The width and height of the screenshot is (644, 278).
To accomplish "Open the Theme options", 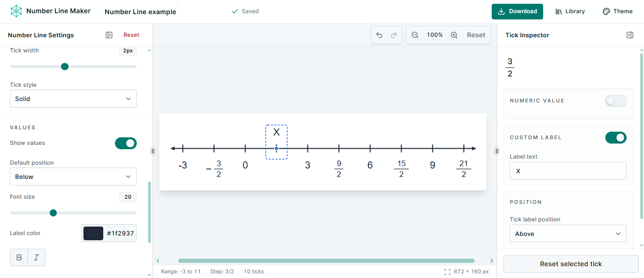I will pos(618,11).
